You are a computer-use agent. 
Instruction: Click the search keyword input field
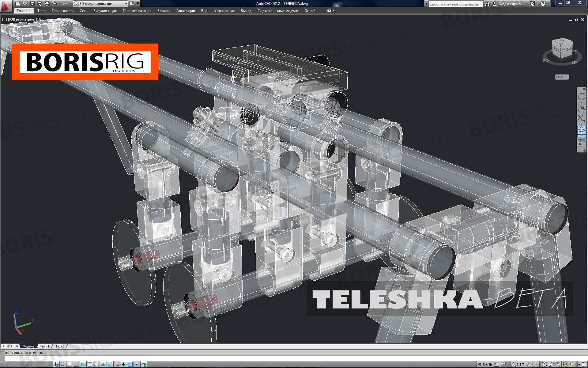click(456, 4)
